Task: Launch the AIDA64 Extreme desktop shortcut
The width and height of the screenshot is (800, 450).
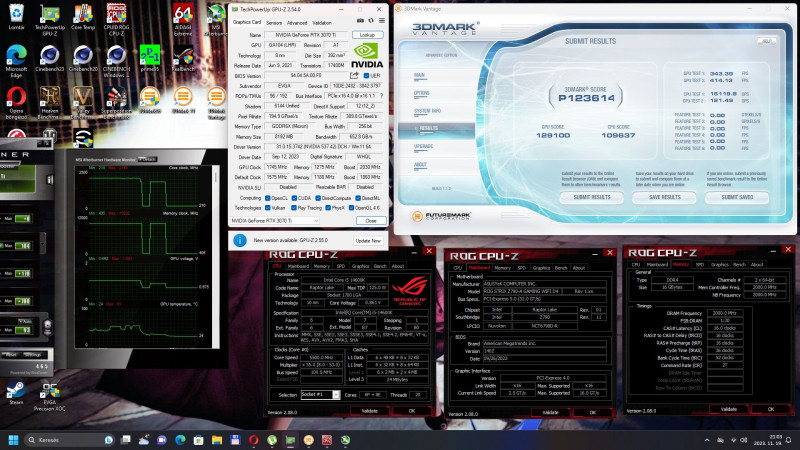Action: pos(183,20)
